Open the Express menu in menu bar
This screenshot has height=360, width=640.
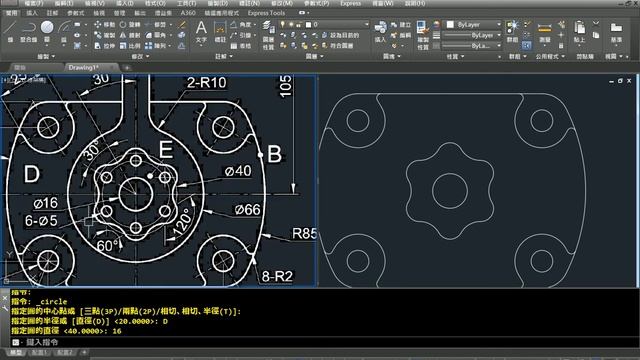[x=350, y=3]
